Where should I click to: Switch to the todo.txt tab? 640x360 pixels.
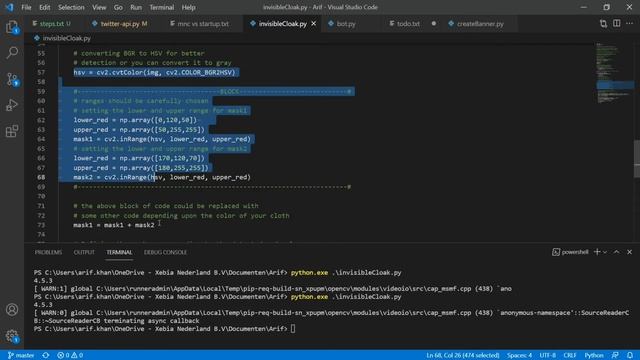408,24
